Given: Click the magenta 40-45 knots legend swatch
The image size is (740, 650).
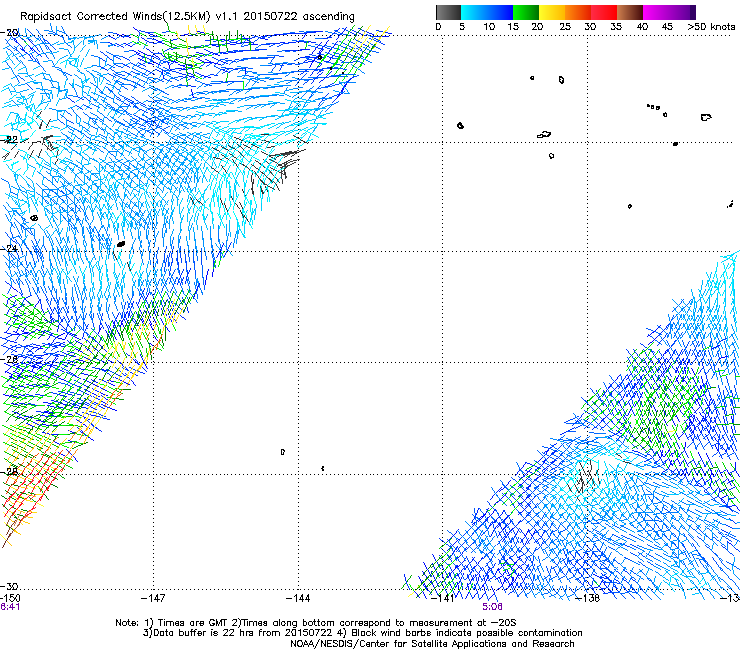Looking at the screenshot, I should pyautogui.click(x=656, y=12).
